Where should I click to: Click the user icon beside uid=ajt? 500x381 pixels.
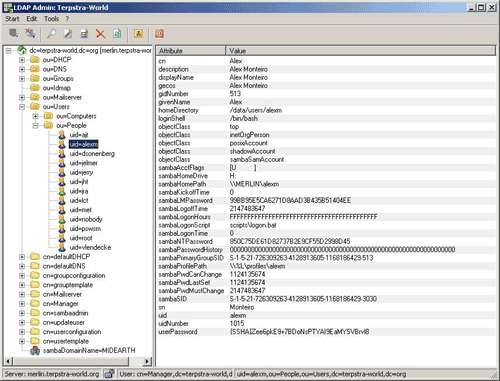(x=62, y=135)
